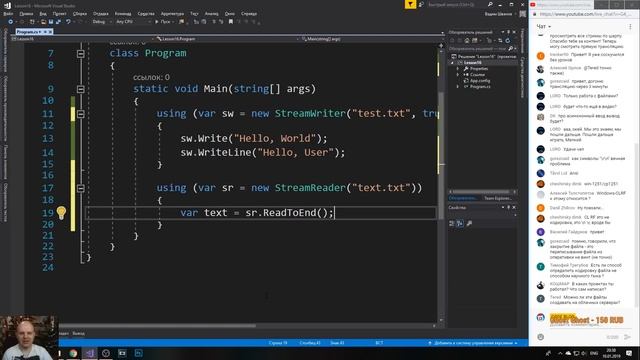Click the Save All toolbar icon
The height and width of the screenshot is (360, 640).
tap(58, 22)
